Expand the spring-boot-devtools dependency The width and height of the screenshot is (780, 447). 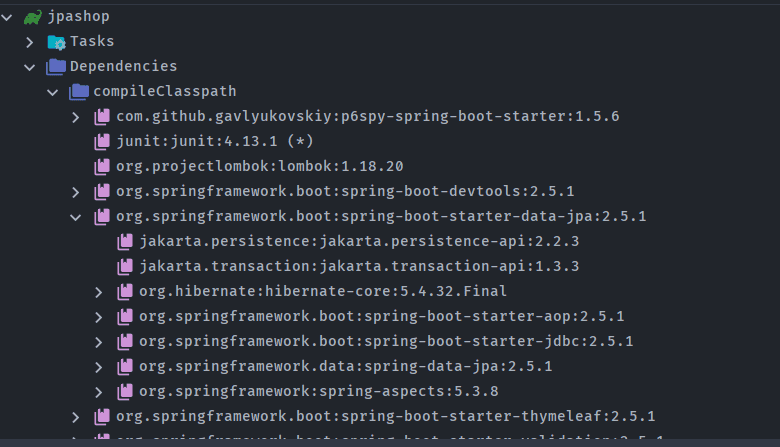click(x=76, y=191)
